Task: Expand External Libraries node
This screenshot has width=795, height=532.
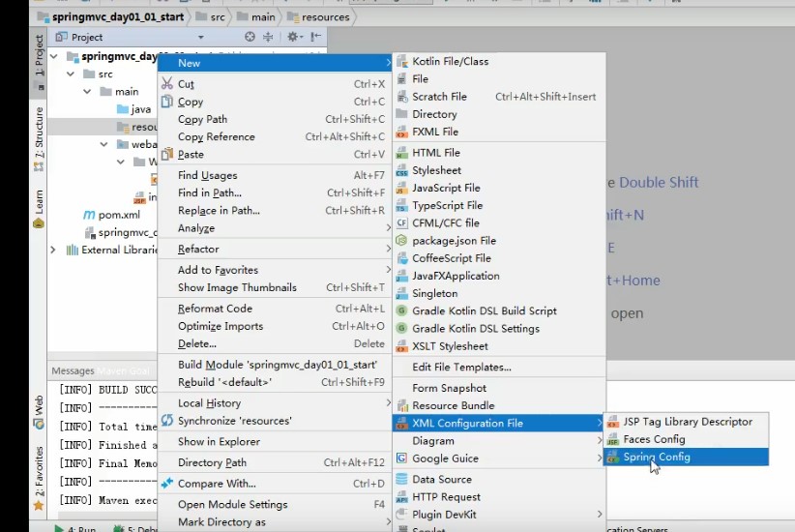Action: (53, 250)
